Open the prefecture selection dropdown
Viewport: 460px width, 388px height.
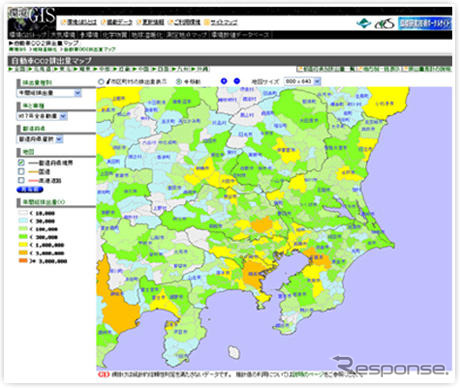[40, 139]
